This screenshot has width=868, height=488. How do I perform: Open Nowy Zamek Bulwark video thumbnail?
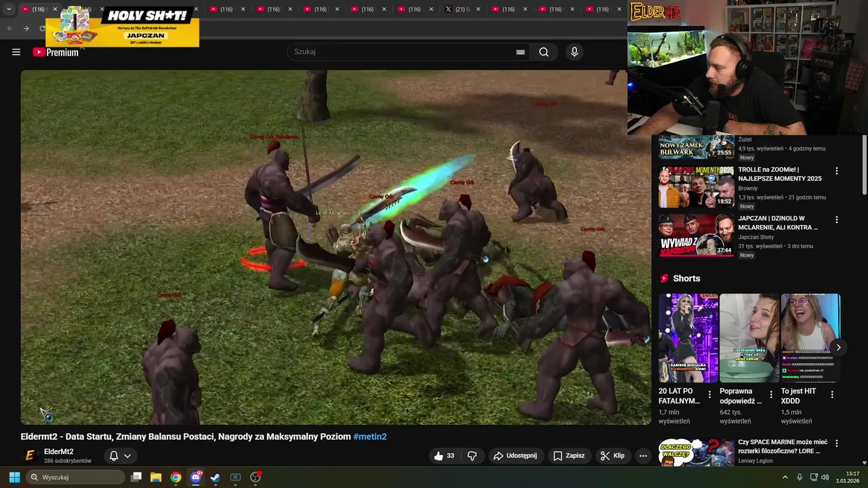coord(696,147)
